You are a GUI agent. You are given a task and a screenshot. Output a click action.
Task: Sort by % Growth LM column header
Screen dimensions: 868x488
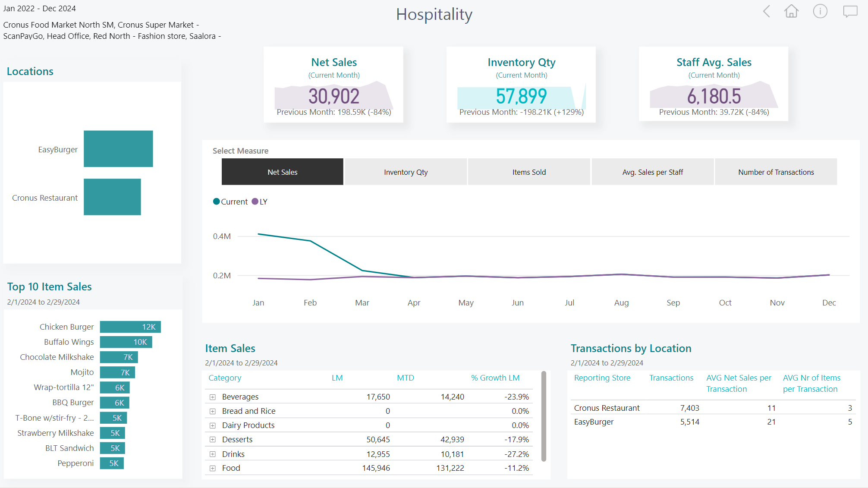coord(495,378)
